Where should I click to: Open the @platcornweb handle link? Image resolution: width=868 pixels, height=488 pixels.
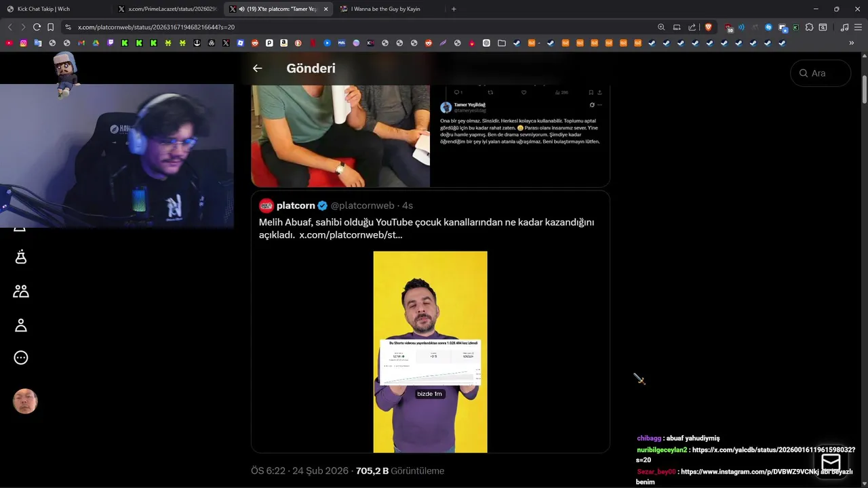pos(362,205)
